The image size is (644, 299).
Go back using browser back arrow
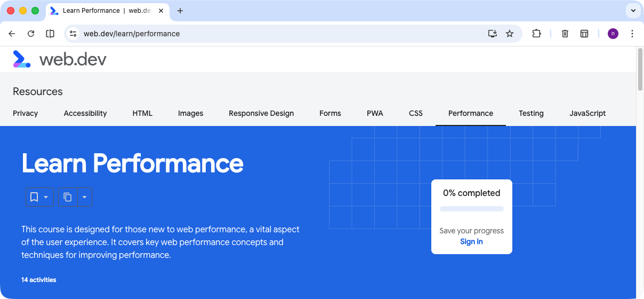pyautogui.click(x=12, y=34)
